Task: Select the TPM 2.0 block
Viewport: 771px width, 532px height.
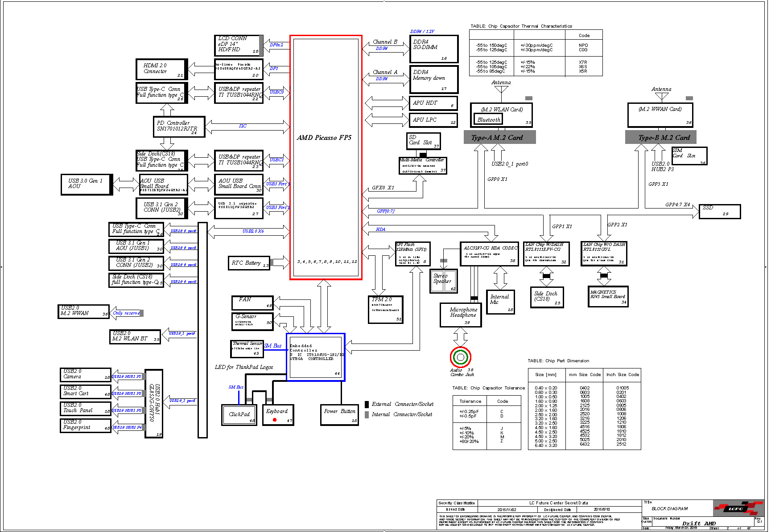Action: click(x=385, y=309)
